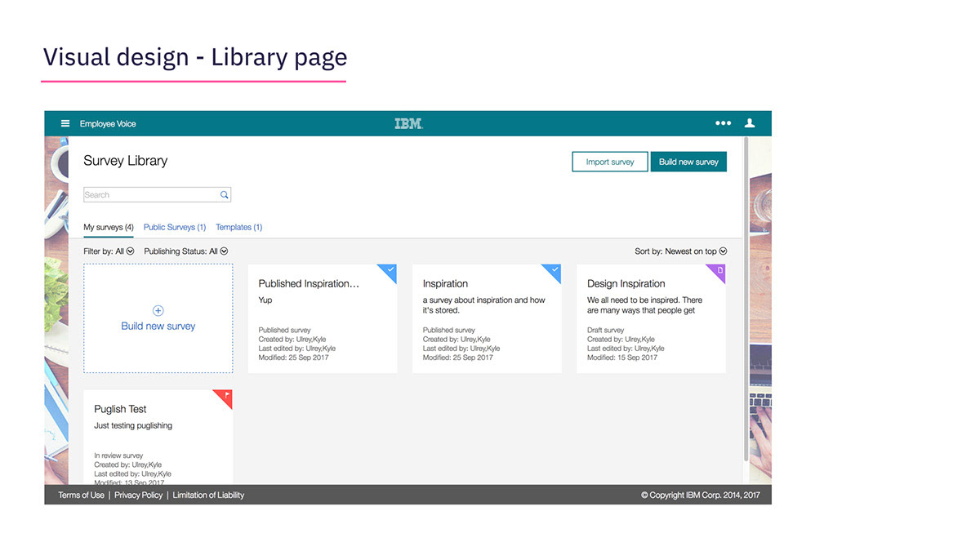The image size is (980, 551).
Task: Click the purple draft badge on Design Inspiration card
Action: coord(716,273)
